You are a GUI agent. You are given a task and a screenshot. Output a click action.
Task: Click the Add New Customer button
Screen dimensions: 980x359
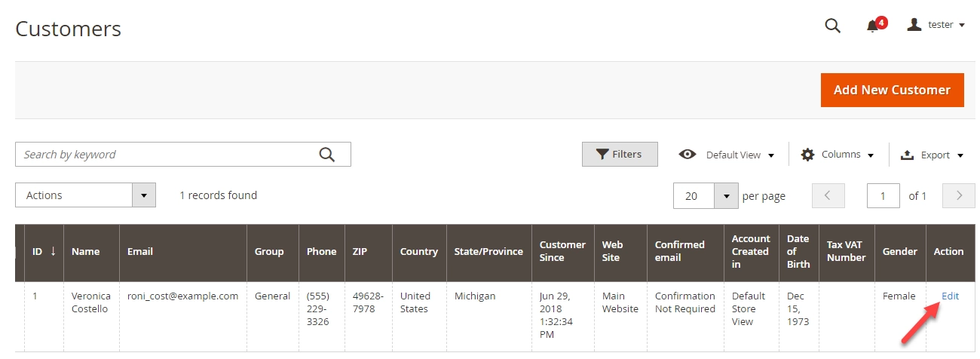pos(892,90)
